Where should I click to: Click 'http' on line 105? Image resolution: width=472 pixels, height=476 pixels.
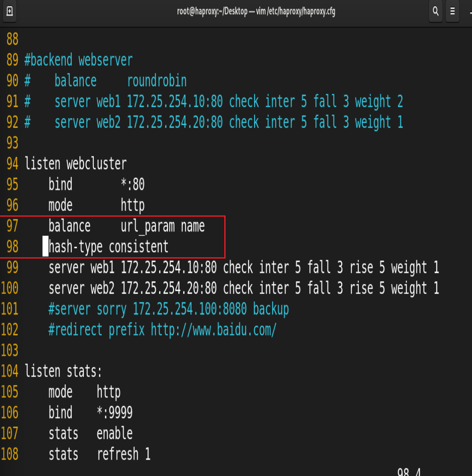point(109,392)
